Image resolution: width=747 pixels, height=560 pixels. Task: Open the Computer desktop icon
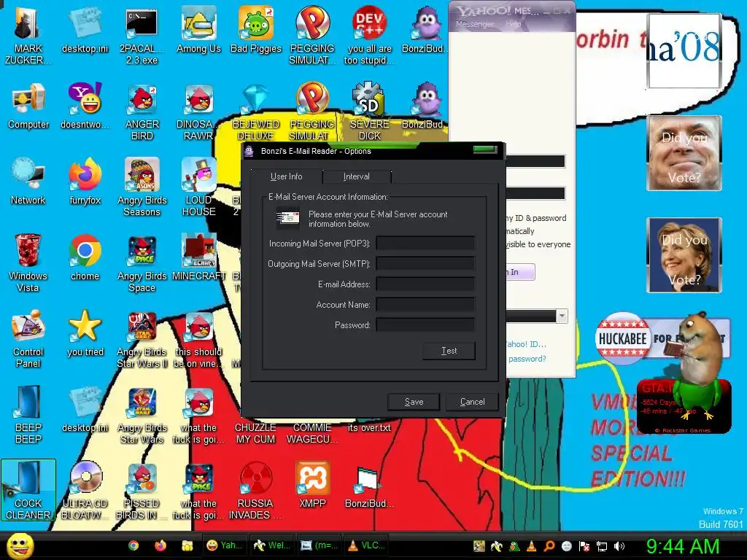28,106
